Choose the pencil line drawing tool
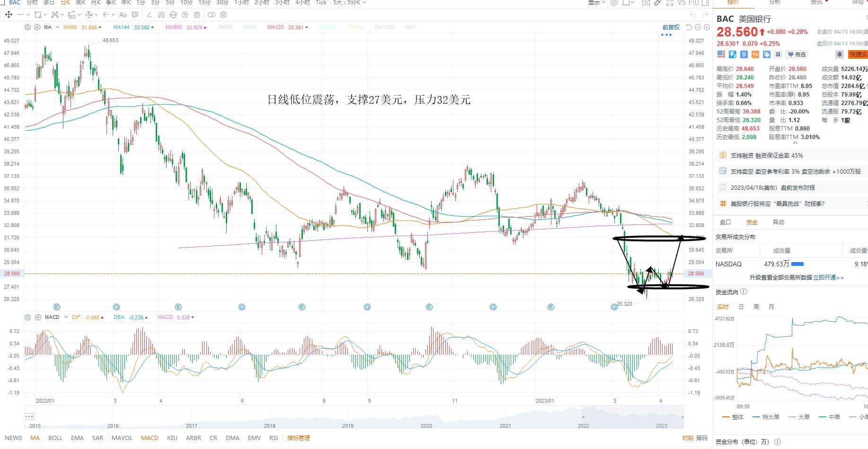This screenshot has height=449, width=868. (150, 15)
